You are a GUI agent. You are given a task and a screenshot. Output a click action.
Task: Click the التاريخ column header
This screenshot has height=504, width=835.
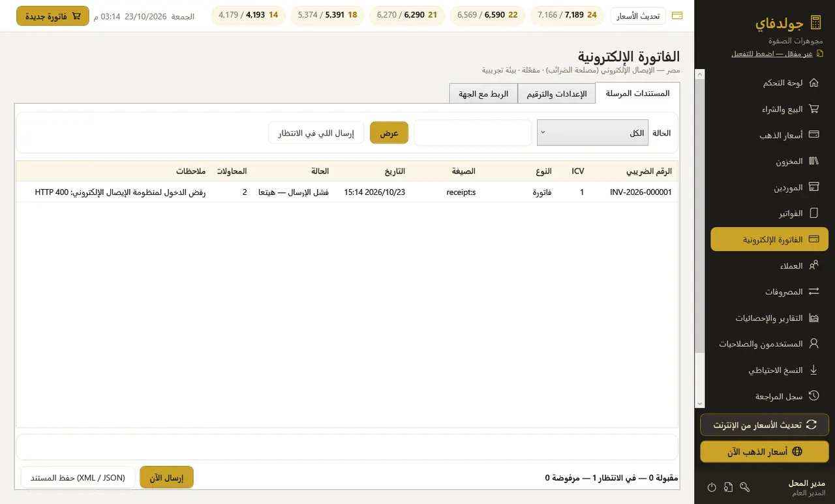point(395,171)
